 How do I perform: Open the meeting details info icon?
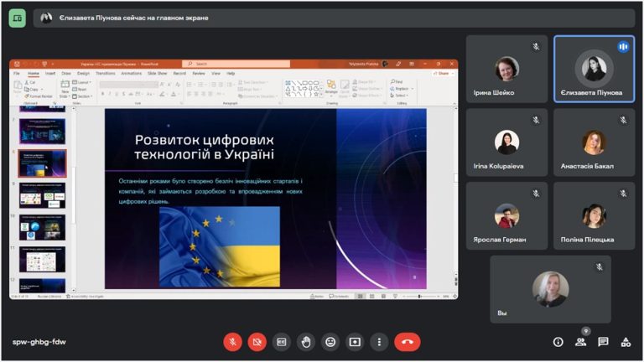558,342
